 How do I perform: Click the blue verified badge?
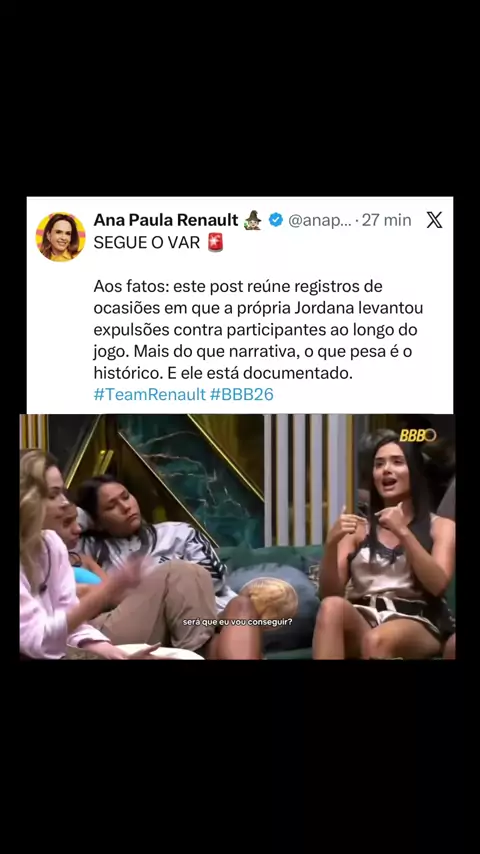pos(276,220)
